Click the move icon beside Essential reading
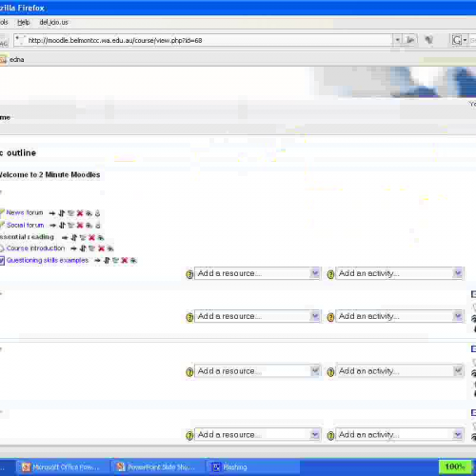This screenshot has width=476, height=476. click(x=74, y=237)
